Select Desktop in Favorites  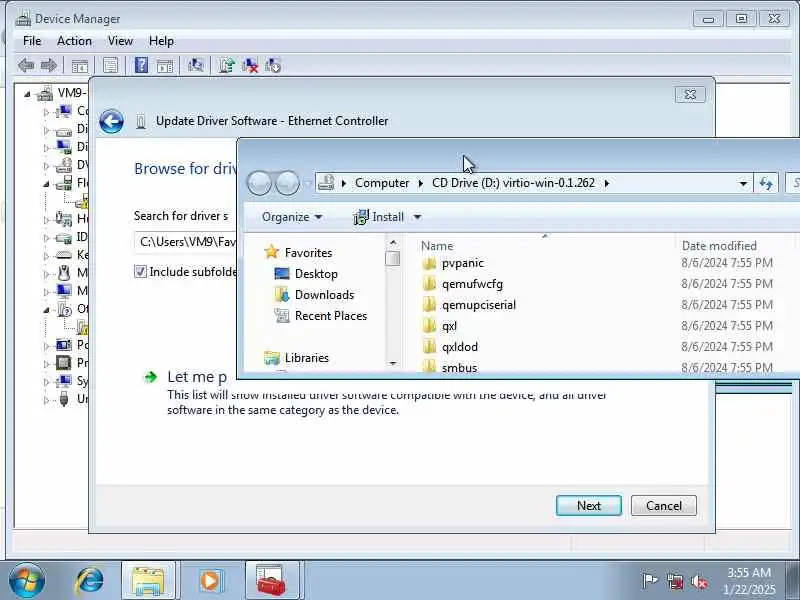coord(316,274)
